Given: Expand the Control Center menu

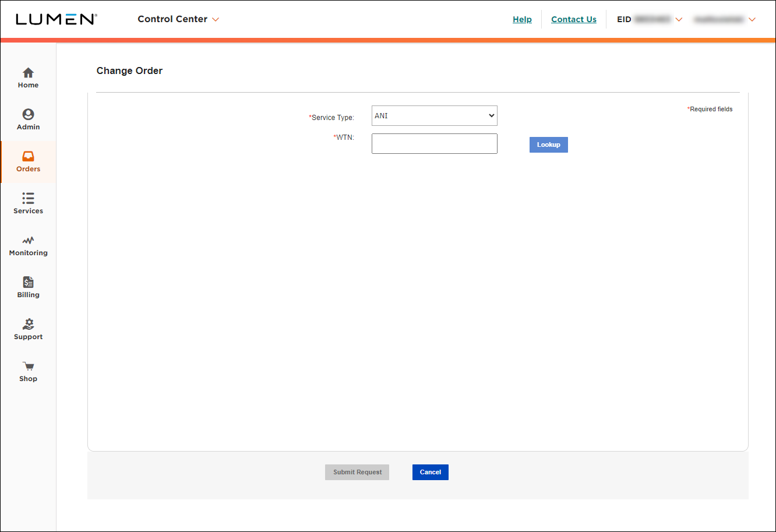Looking at the screenshot, I should tap(178, 19).
